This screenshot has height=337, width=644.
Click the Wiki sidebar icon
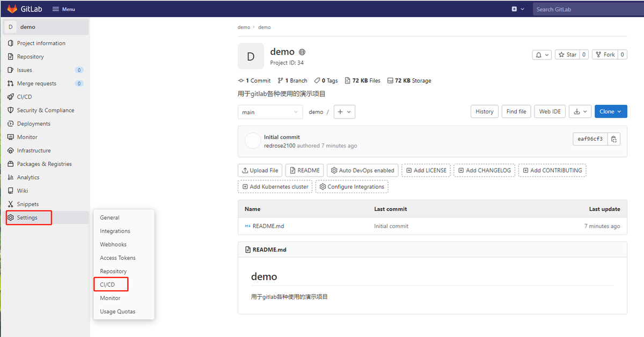[x=11, y=191]
